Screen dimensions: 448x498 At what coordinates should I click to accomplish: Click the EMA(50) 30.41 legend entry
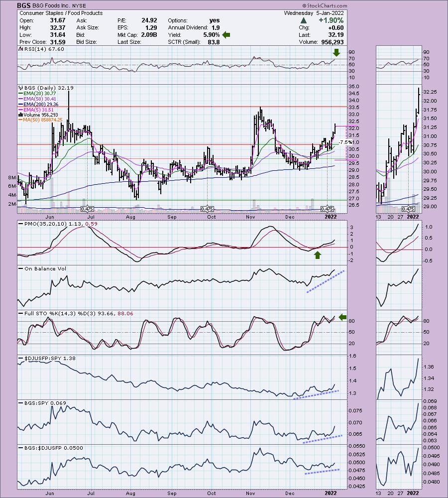tap(37, 99)
